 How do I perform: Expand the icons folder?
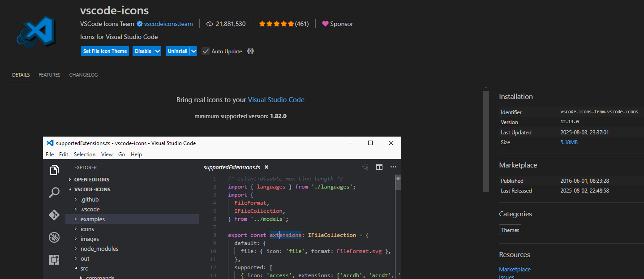(76, 229)
